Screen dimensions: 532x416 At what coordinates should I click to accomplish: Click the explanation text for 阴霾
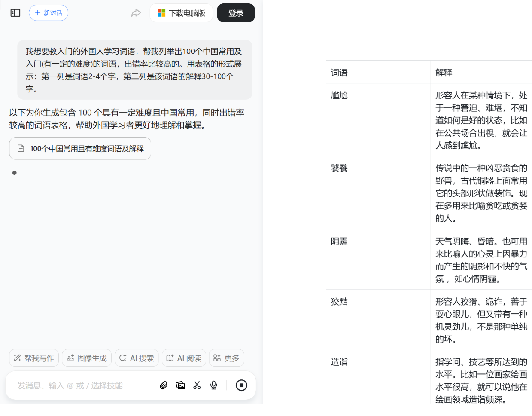(481, 260)
